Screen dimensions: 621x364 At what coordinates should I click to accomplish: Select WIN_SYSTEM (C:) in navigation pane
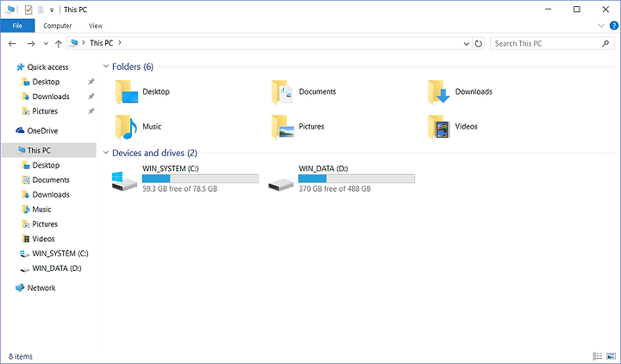[x=60, y=254]
